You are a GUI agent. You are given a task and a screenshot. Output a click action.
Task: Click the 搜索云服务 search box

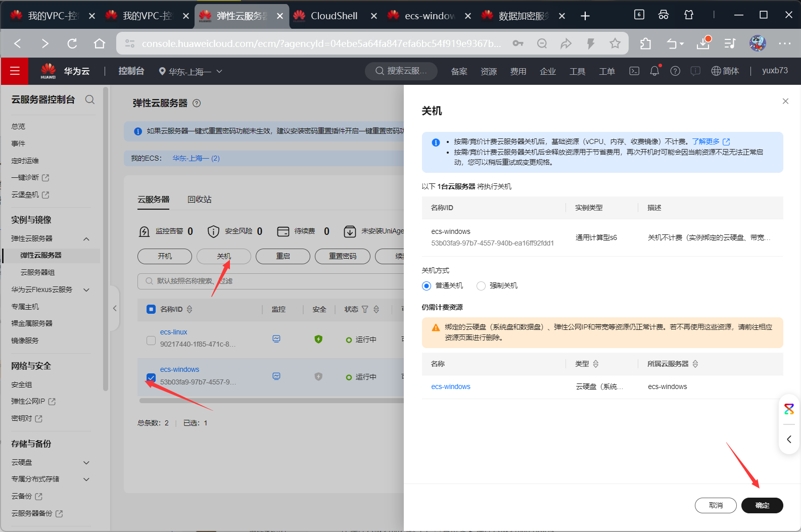pyautogui.click(x=402, y=71)
